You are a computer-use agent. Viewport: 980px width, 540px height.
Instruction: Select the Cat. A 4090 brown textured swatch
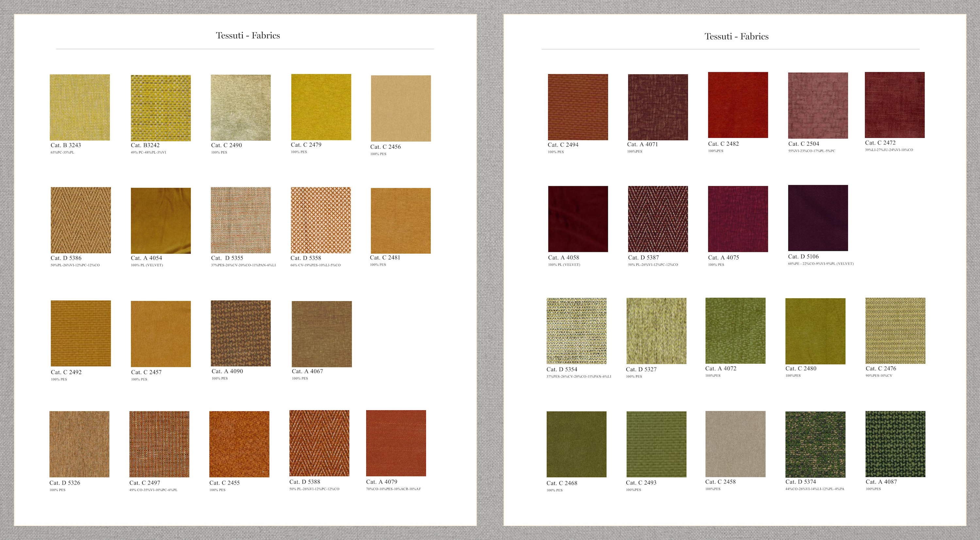point(241,333)
